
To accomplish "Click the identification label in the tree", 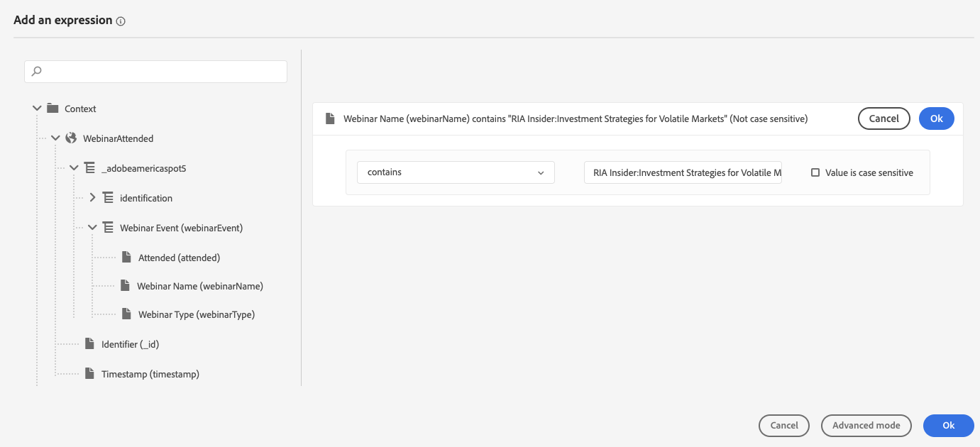I will click(x=146, y=198).
